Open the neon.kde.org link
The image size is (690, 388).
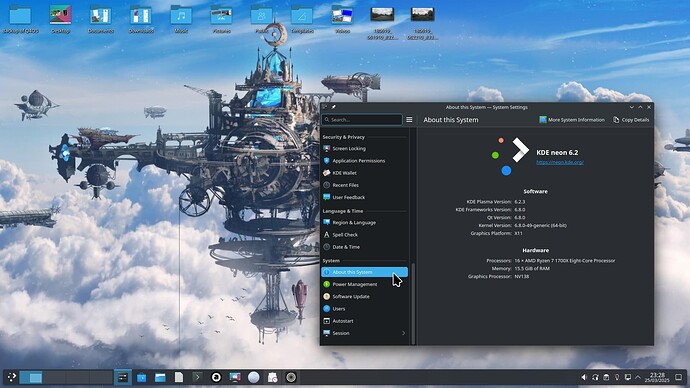tap(560, 162)
